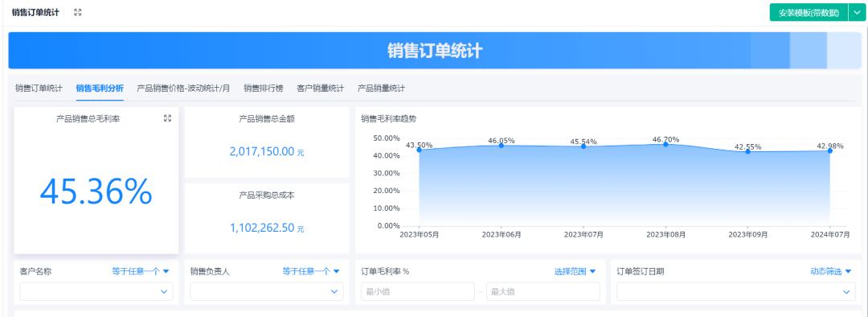Change 订单毛利率 选择范围 filter mode
The image size is (868, 317).
point(575,272)
